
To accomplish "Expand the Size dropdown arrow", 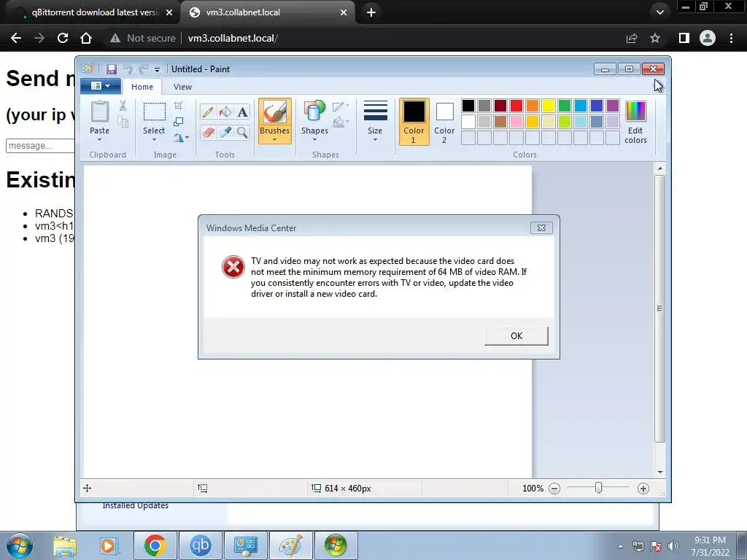I will 376,140.
